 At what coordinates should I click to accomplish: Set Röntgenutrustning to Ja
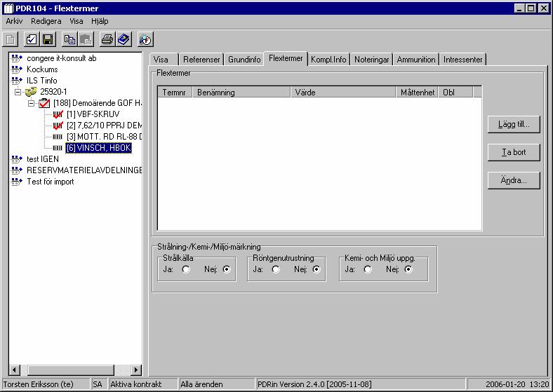(276, 269)
